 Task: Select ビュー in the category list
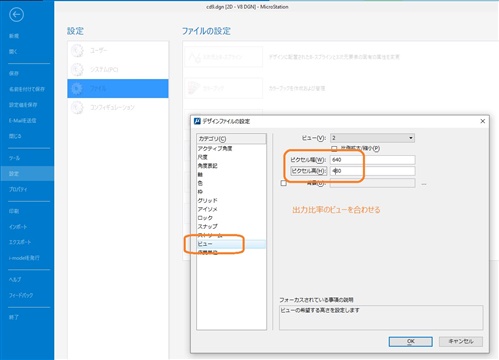pos(231,244)
